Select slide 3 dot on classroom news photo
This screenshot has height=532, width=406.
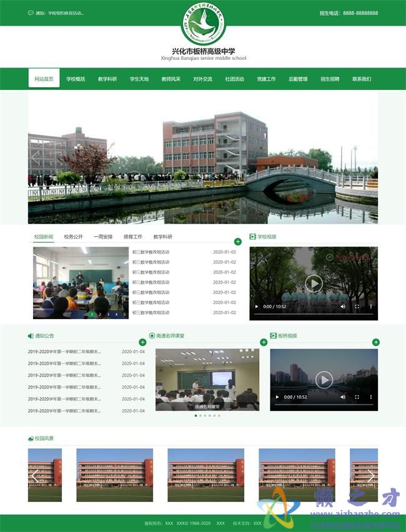click(108, 315)
